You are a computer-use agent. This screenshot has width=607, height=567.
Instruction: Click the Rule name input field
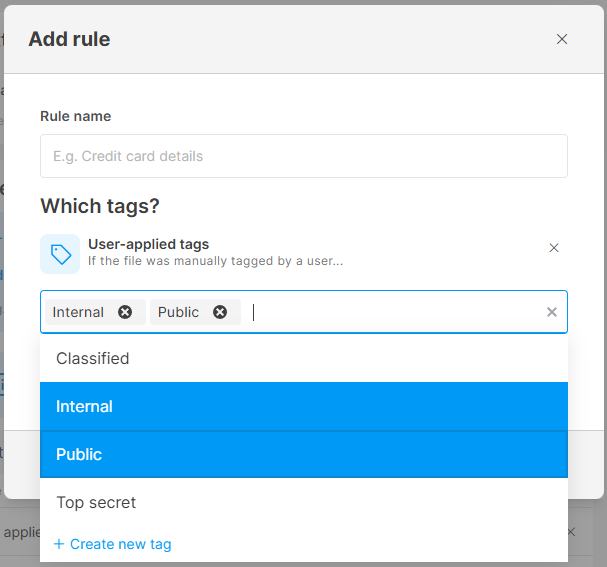303,156
